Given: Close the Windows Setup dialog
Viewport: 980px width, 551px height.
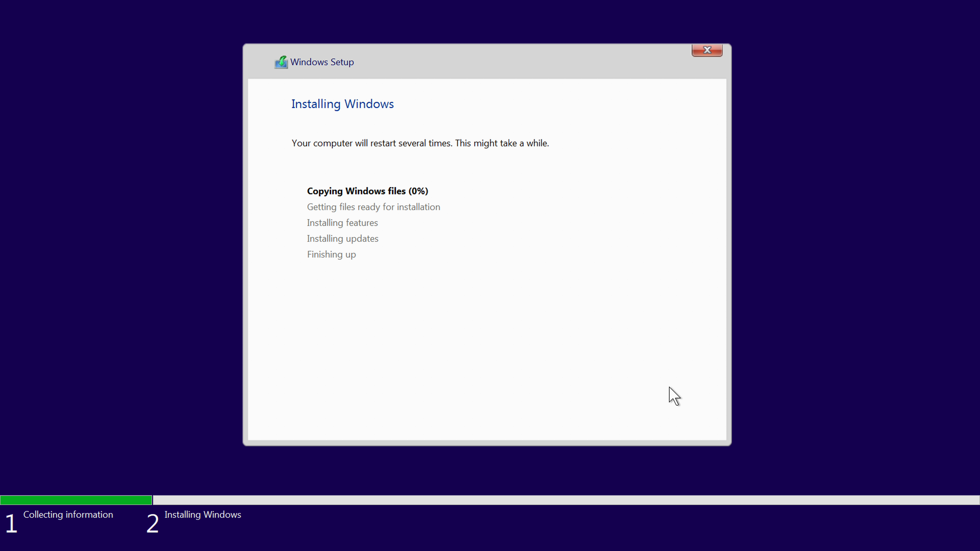Looking at the screenshot, I should tap(707, 50).
